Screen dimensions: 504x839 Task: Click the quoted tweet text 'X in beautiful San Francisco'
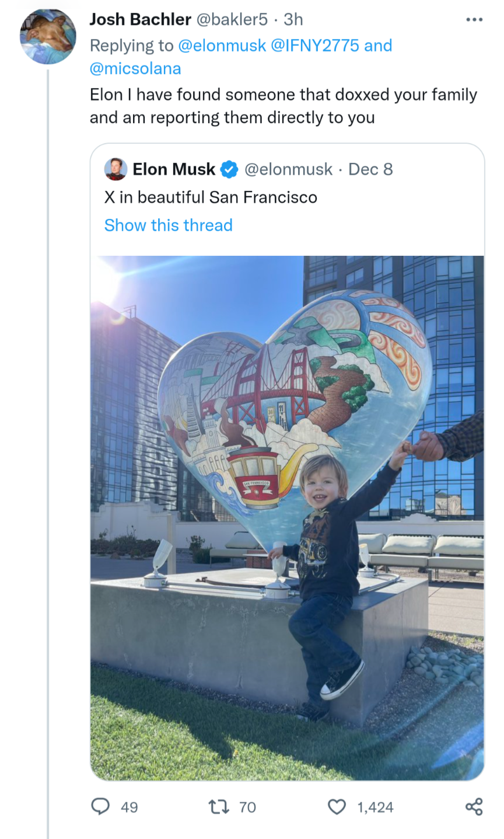211,197
